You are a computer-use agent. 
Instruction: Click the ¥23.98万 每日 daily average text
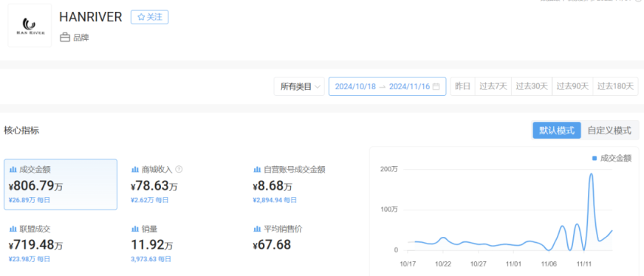pyautogui.click(x=29, y=259)
